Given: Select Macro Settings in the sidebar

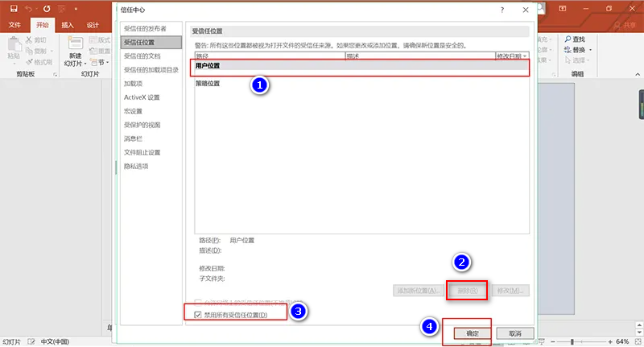Looking at the screenshot, I should (x=133, y=111).
